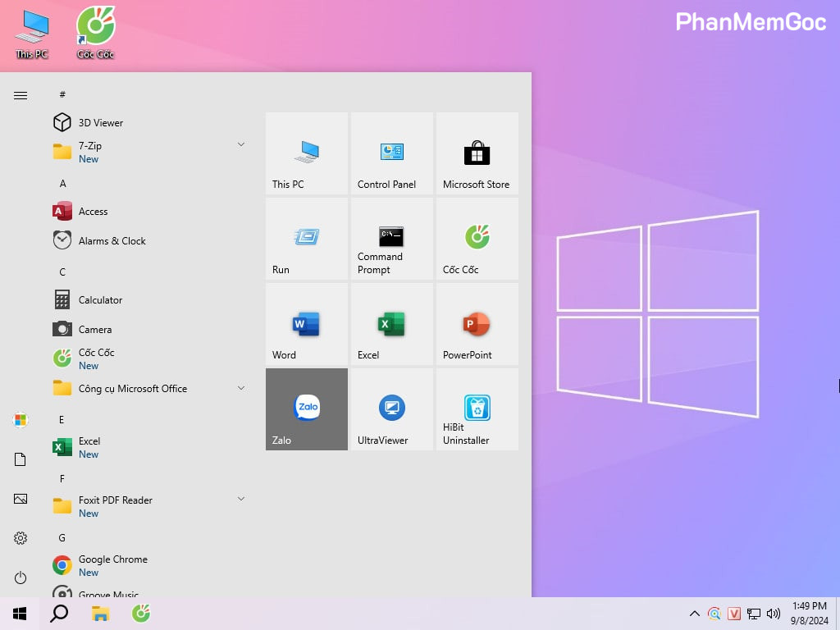
Task: Launch PowerPoint from the tiles
Action: point(477,323)
